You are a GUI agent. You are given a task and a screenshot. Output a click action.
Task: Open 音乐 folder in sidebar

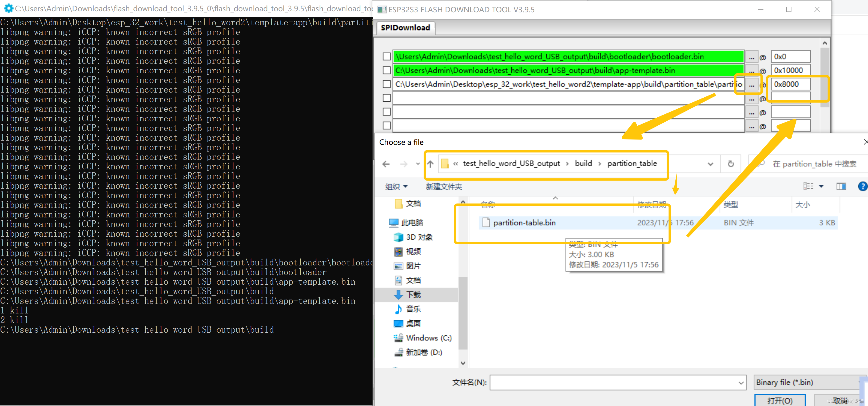pos(407,309)
